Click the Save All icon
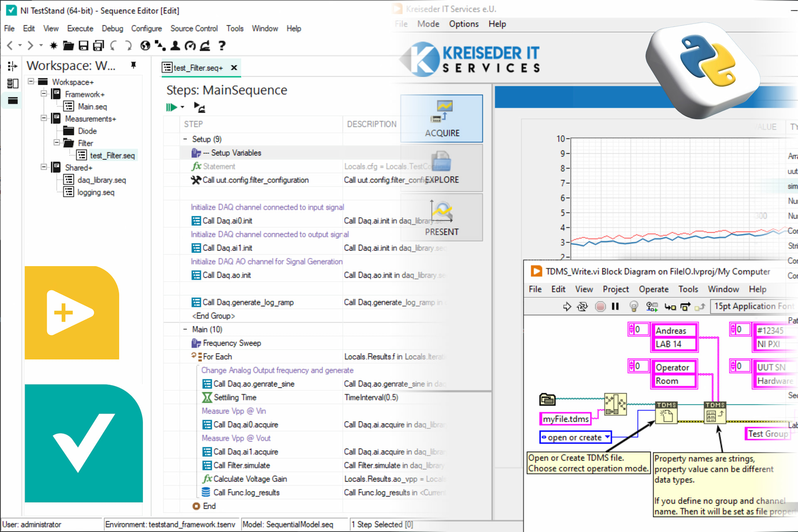798x532 pixels. tap(99, 45)
